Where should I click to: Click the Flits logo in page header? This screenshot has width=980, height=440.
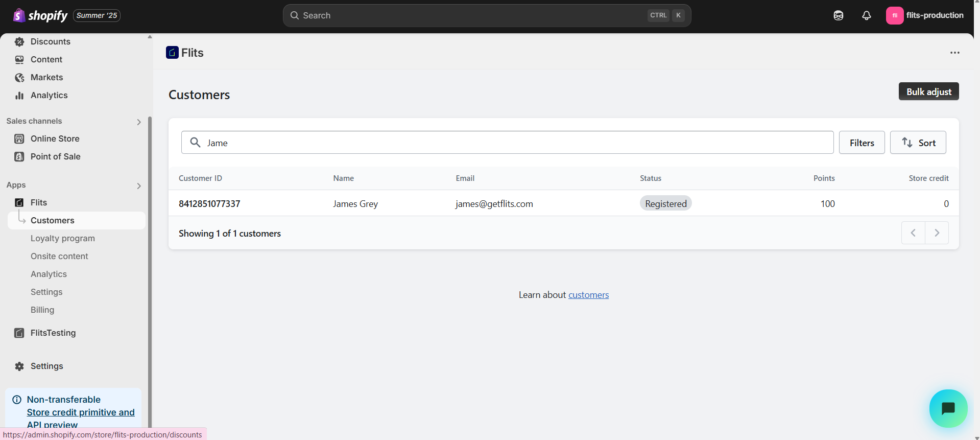pyautogui.click(x=172, y=52)
